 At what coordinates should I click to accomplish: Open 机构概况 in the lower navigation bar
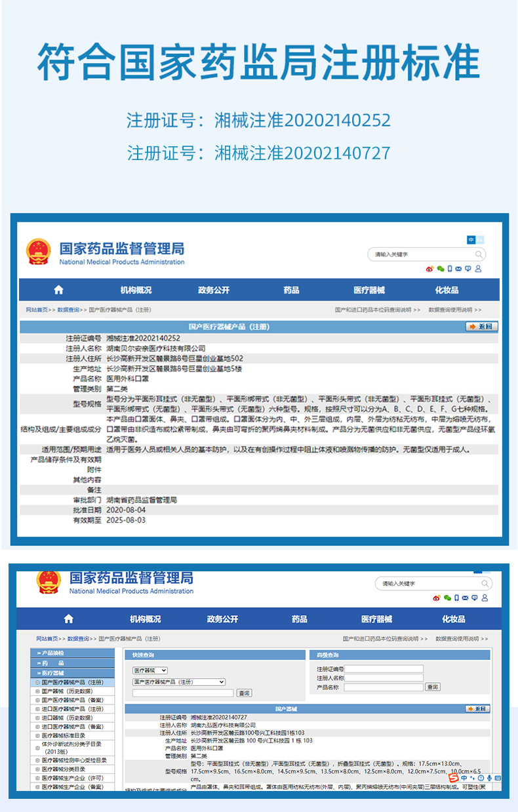click(146, 619)
